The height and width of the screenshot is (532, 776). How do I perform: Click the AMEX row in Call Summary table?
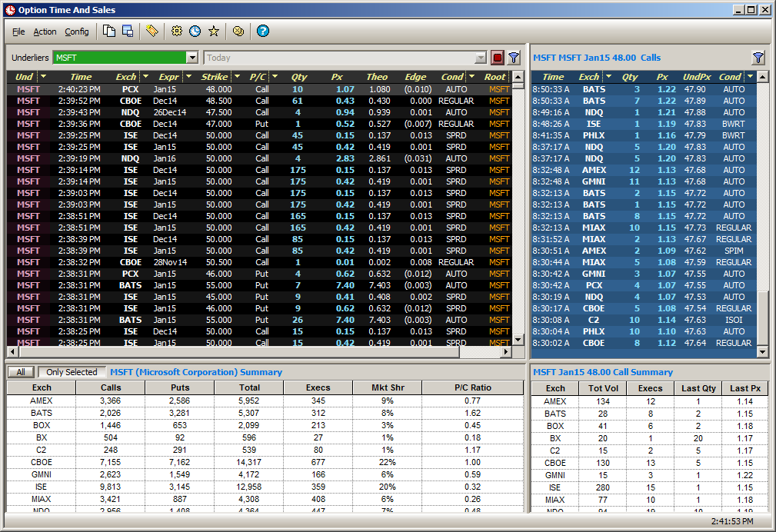point(650,401)
